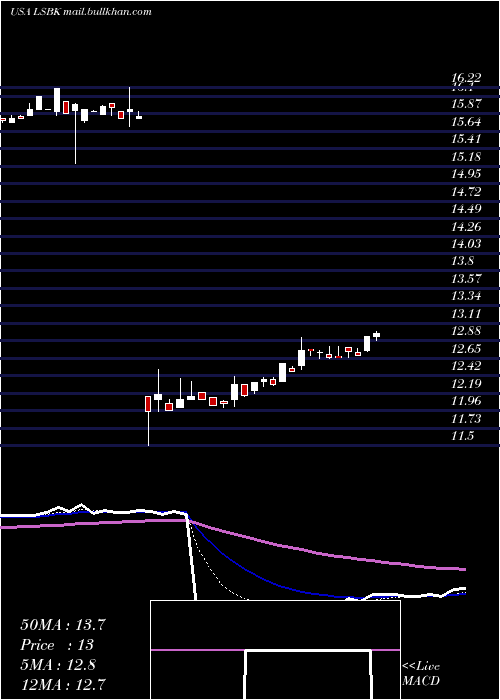Click the 16.22 price axis label

click(x=466, y=78)
